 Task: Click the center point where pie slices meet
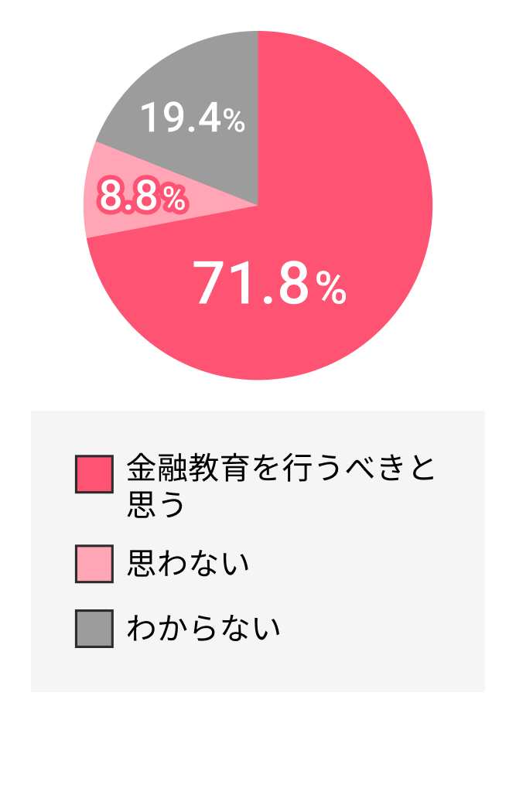258,206
